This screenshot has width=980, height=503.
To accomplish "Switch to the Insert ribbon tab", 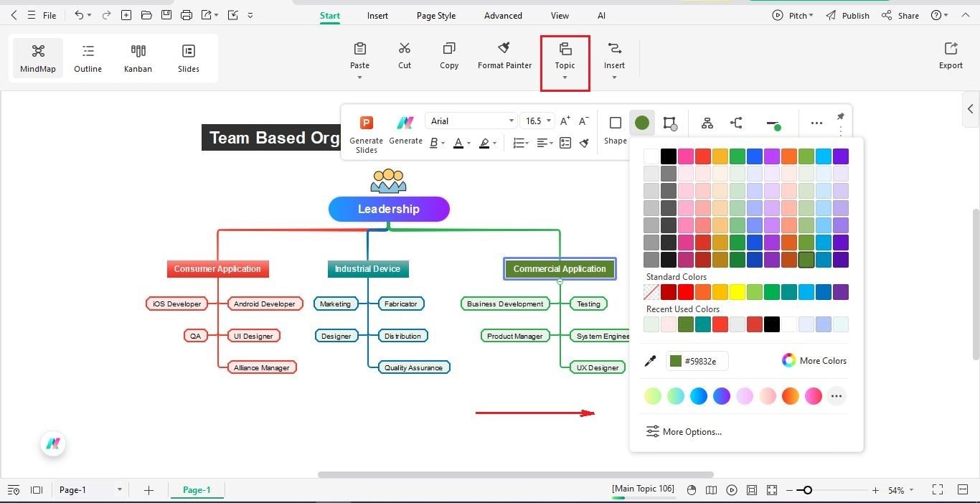I will [377, 15].
